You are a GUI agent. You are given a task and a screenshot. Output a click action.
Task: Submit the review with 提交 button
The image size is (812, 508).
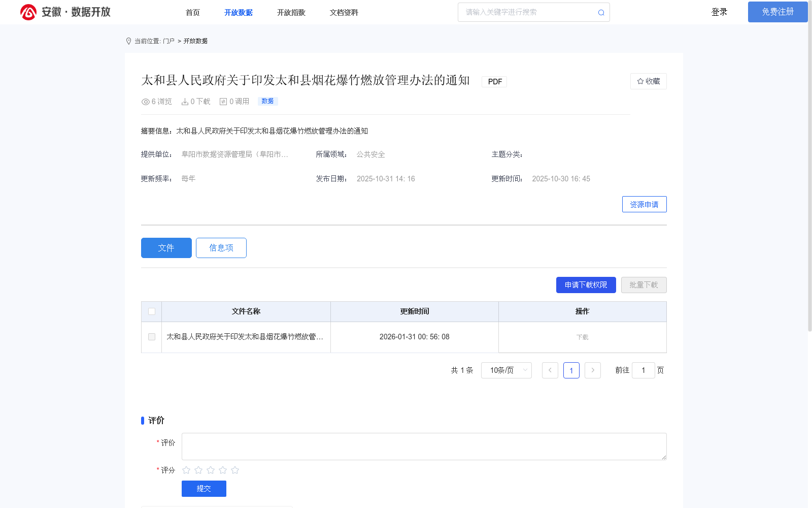click(204, 489)
